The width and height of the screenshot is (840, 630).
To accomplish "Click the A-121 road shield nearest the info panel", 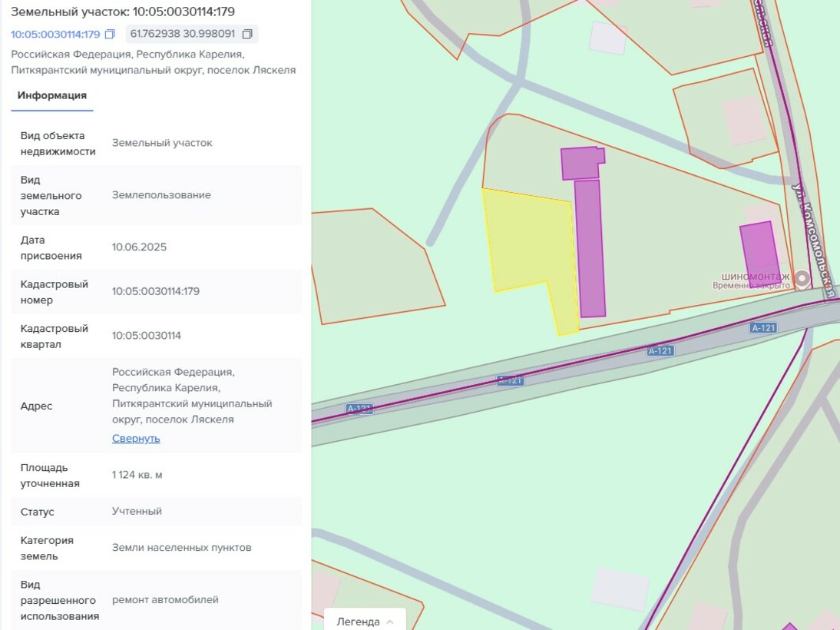I will click(x=359, y=409).
